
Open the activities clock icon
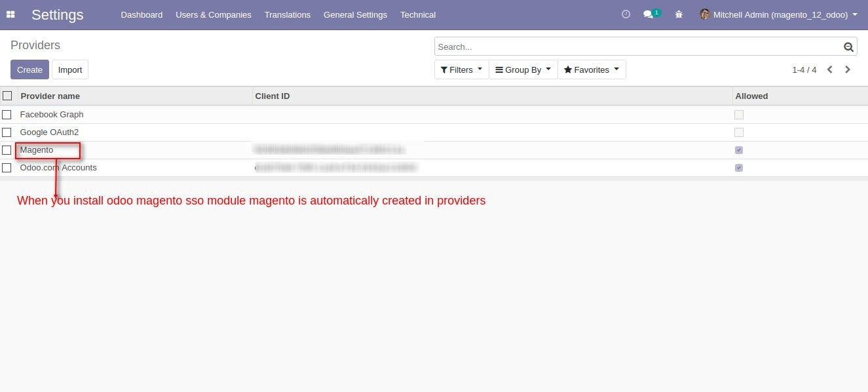pos(626,14)
